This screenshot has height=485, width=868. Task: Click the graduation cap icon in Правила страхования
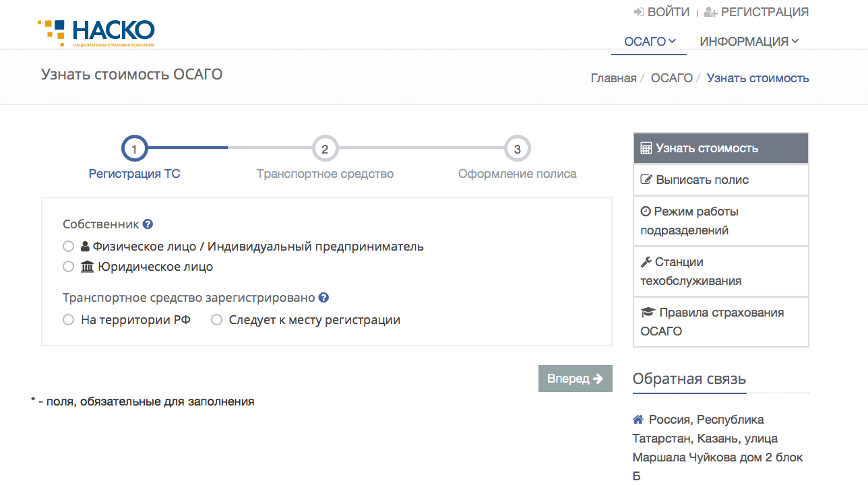648,313
